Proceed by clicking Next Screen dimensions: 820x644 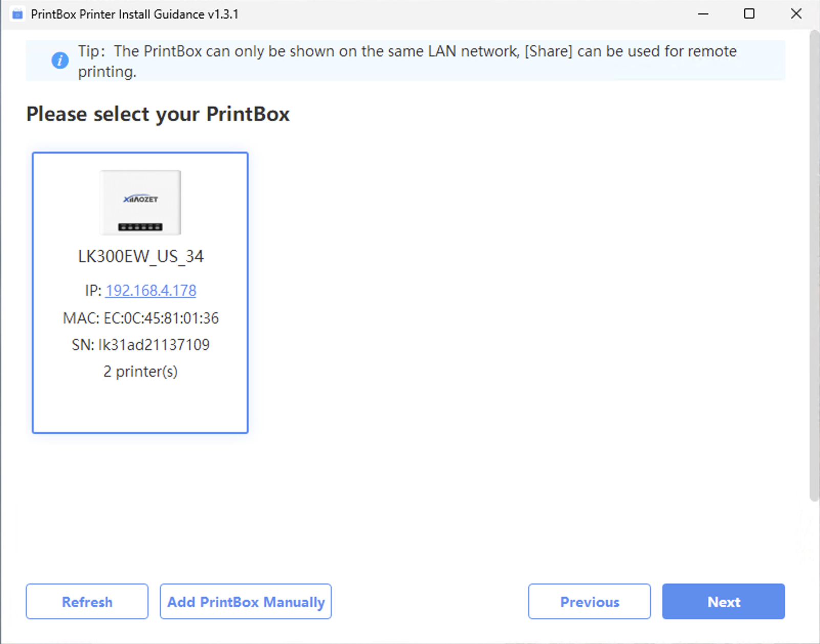coord(723,602)
